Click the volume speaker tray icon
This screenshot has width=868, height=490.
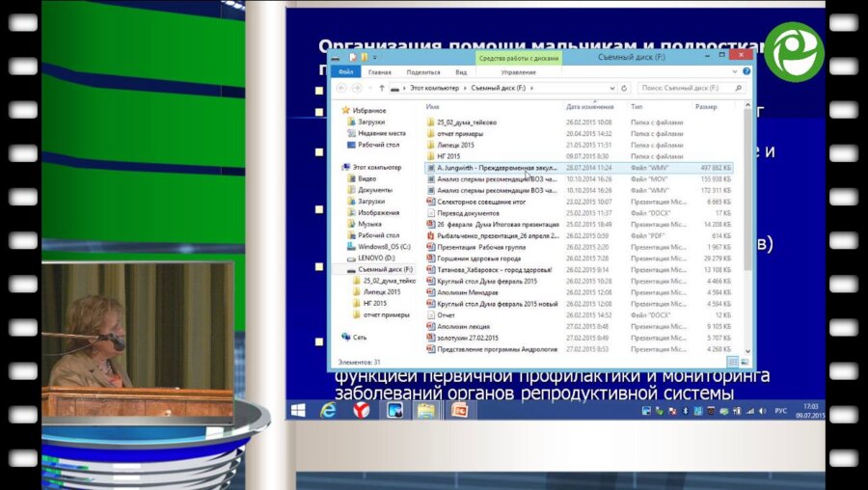(762, 411)
